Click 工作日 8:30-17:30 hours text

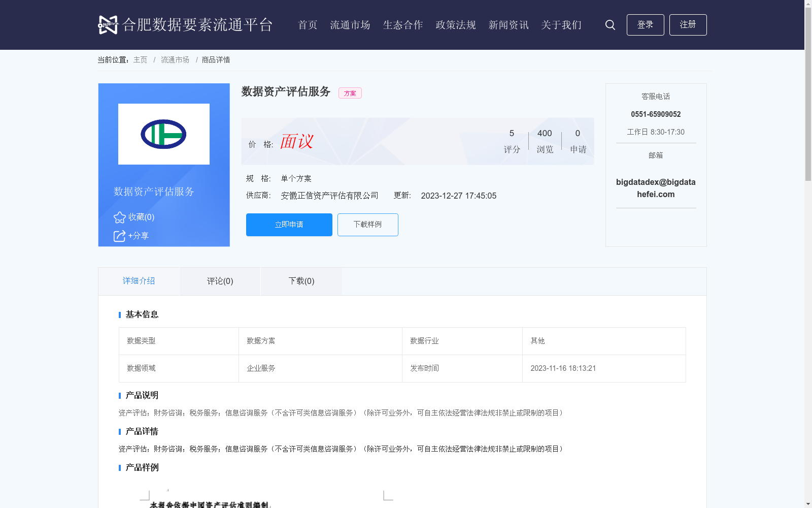[x=656, y=132]
